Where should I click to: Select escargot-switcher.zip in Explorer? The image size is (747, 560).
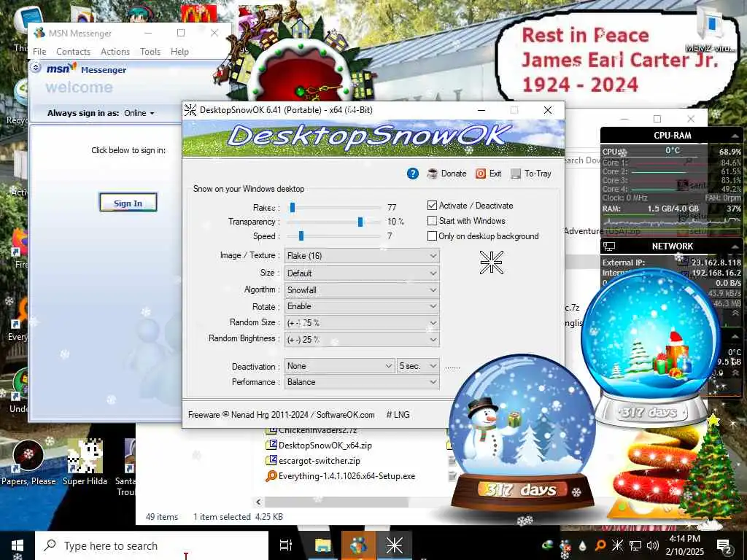(320, 461)
